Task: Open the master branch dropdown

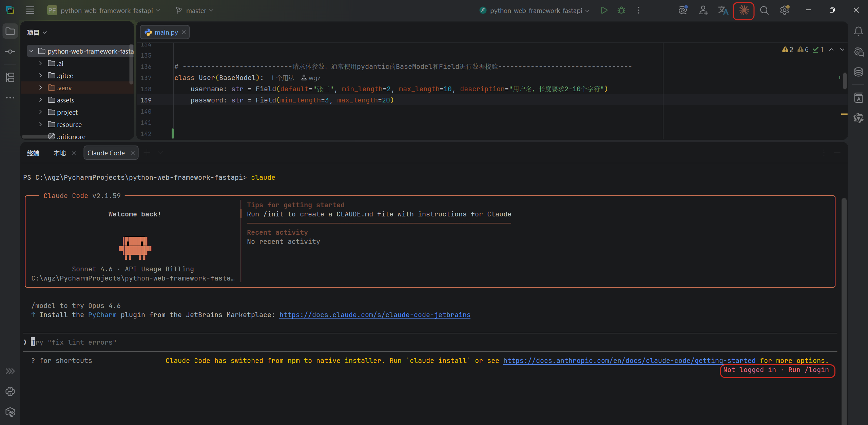Action: click(195, 11)
